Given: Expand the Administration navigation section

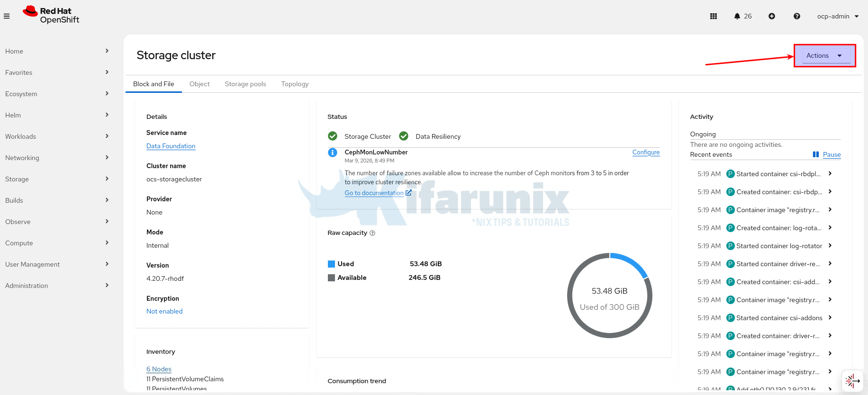Looking at the screenshot, I should point(57,286).
